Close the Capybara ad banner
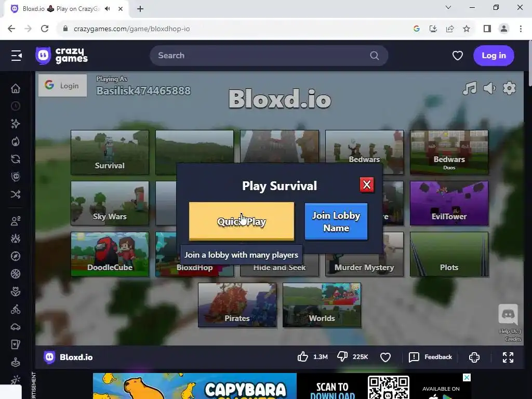Viewport: 532px width, 399px height. pyautogui.click(x=467, y=377)
